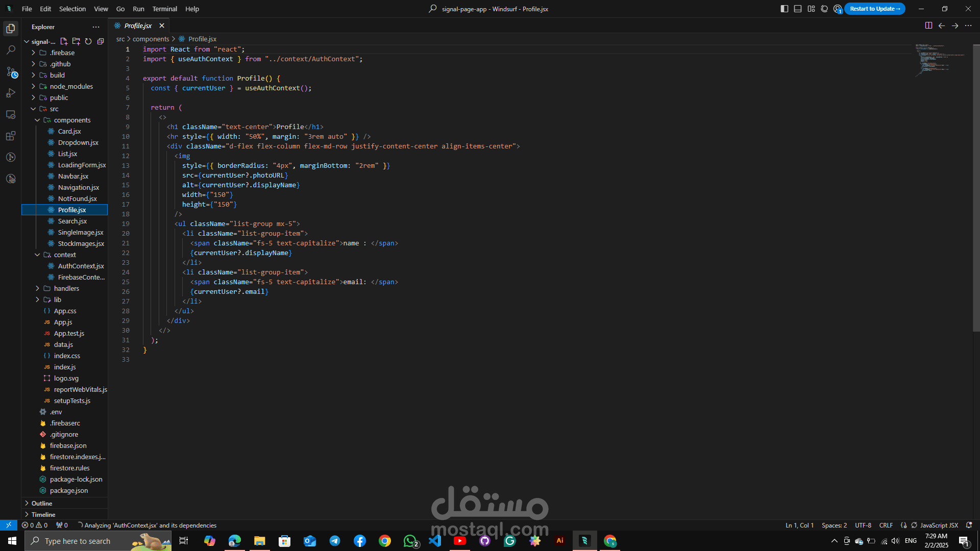This screenshot has height=551, width=980.
Task: Open Navbar.jsx in the file tree
Action: pos(73,176)
